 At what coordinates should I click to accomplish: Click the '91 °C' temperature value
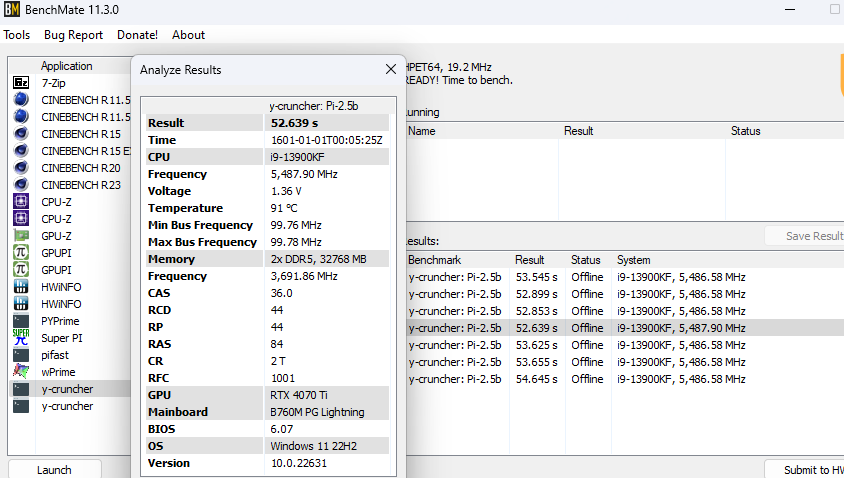pos(284,208)
